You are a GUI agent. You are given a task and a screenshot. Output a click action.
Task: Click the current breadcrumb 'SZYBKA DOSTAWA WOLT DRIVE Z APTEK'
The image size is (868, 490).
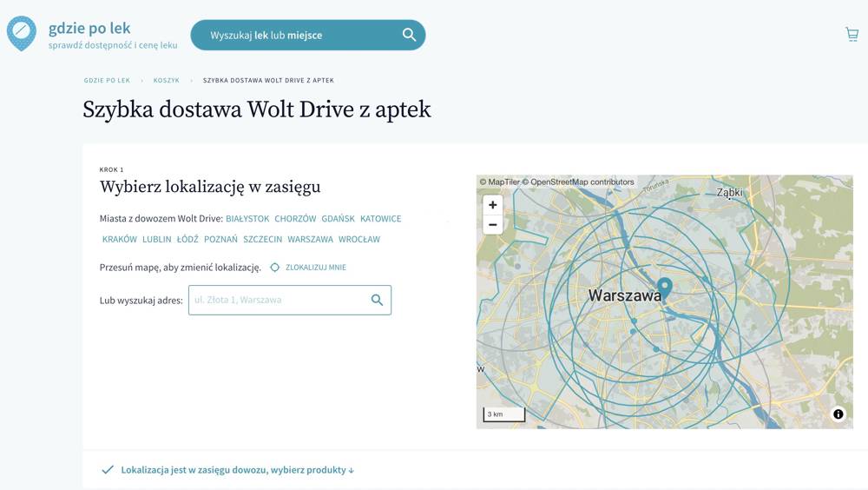point(268,81)
